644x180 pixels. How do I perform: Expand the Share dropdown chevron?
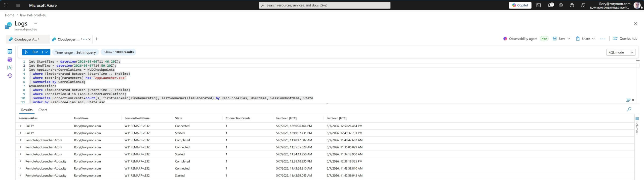coord(593,39)
